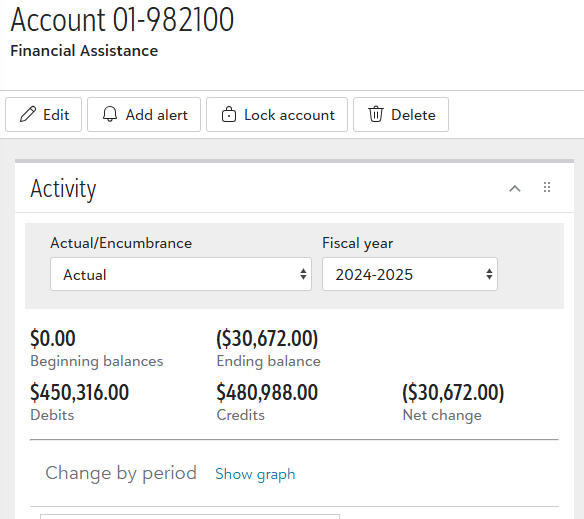The width and height of the screenshot is (584, 519).
Task: Click the Activity panel drag handle dots
Action: click(547, 187)
